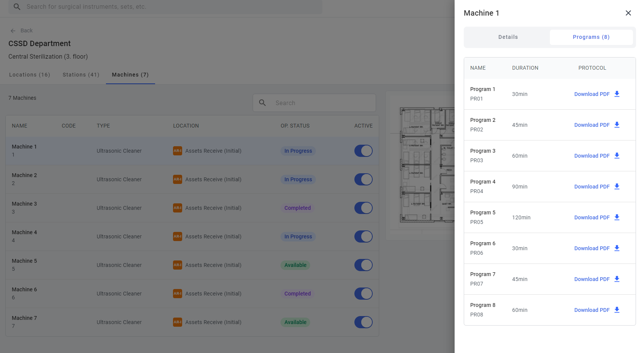Viewport: 644px width, 353px height.
Task: Click the download icon for Program 8
Action: tap(617, 310)
